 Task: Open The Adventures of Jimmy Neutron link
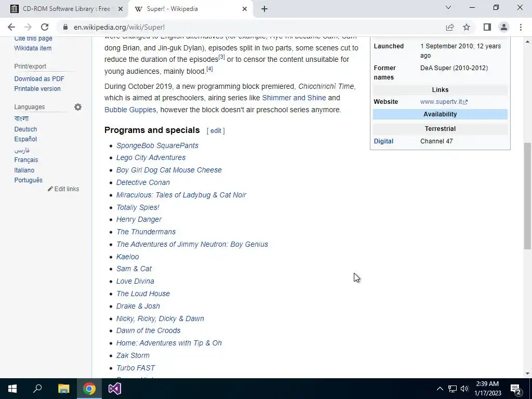192,244
